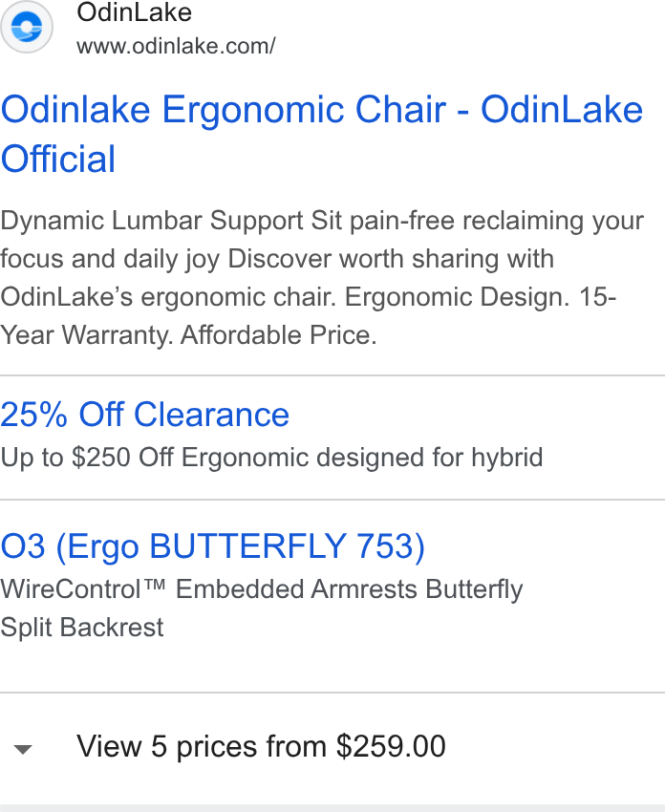Image resolution: width=665 pixels, height=812 pixels.
Task: Open the Odinlake Ergonomic Chair headline link
Action: 322,134
